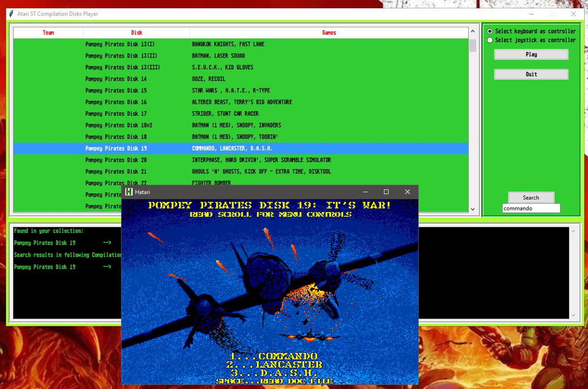This screenshot has height=389, width=588.
Task: Click the Search button
Action: pos(531,197)
